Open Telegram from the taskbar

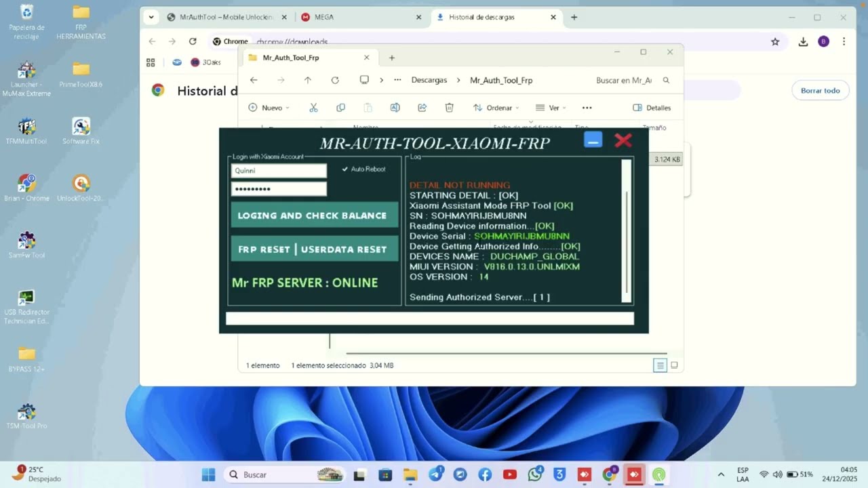(435, 474)
